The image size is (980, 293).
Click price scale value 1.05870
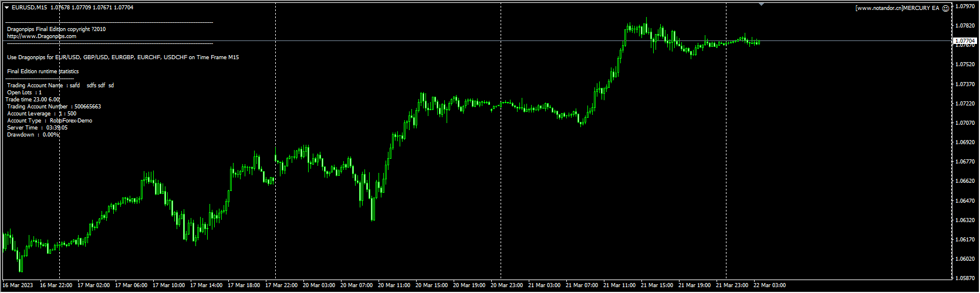click(x=965, y=278)
